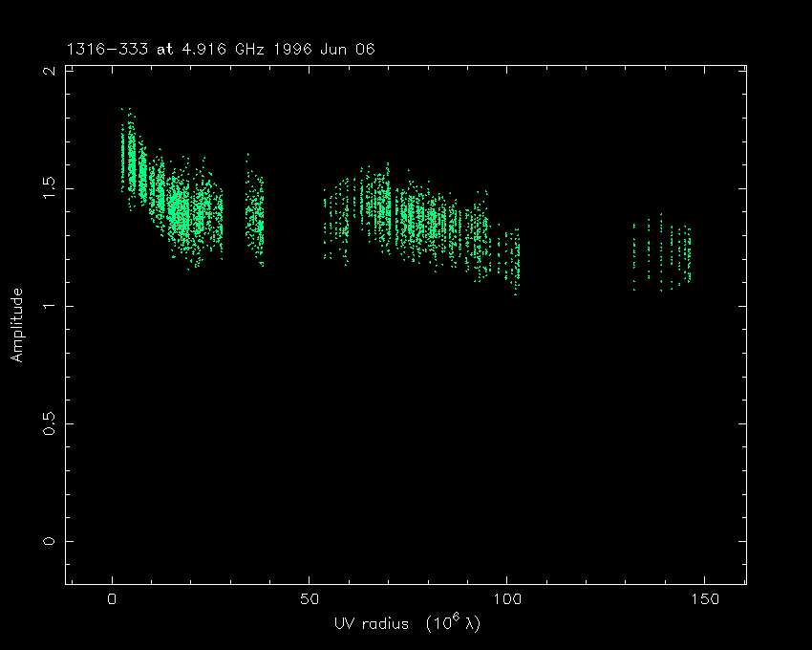The height and width of the screenshot is (650, 812).
Task: Click the 'Amplitude' y-axis label
Action: click(16, 325)
